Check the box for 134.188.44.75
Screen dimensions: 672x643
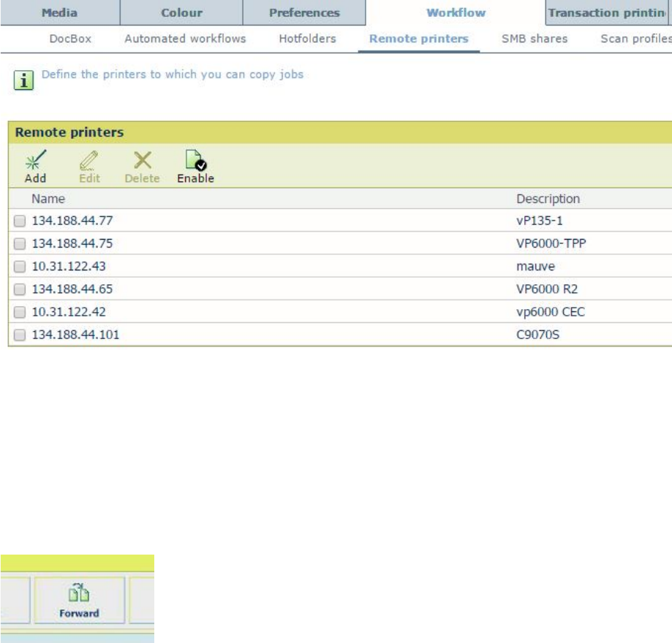pyautogui.click(x=19, y=244)
